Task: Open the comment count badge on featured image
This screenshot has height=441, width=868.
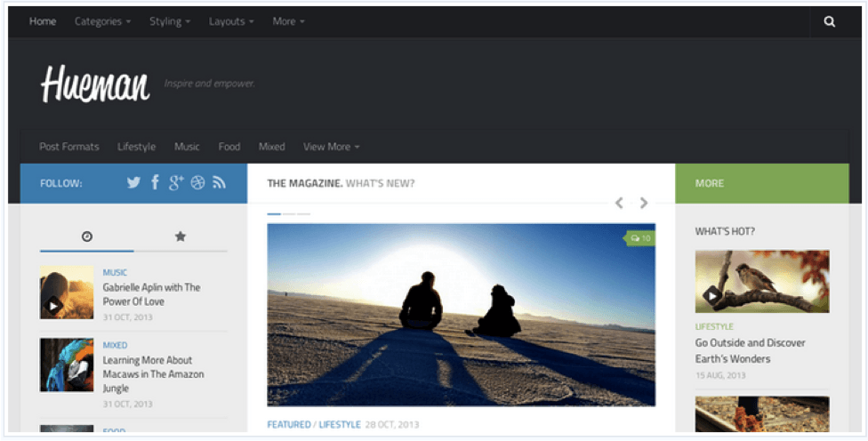Action: pos(640,238)
